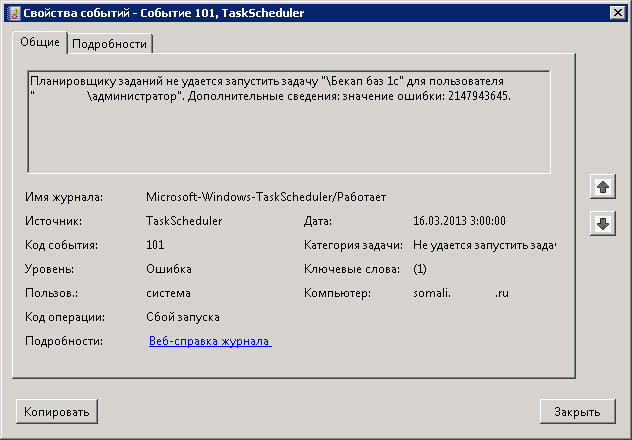Select task category value Не удается запустить
The image size is (632, 440).
[484, 245]
